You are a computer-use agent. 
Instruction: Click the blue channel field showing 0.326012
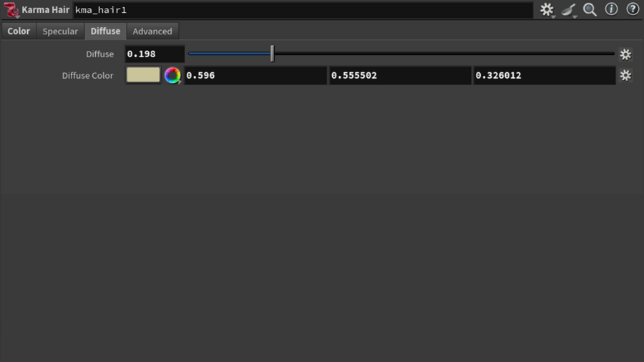pyautogui.click(x=545, y=75)
